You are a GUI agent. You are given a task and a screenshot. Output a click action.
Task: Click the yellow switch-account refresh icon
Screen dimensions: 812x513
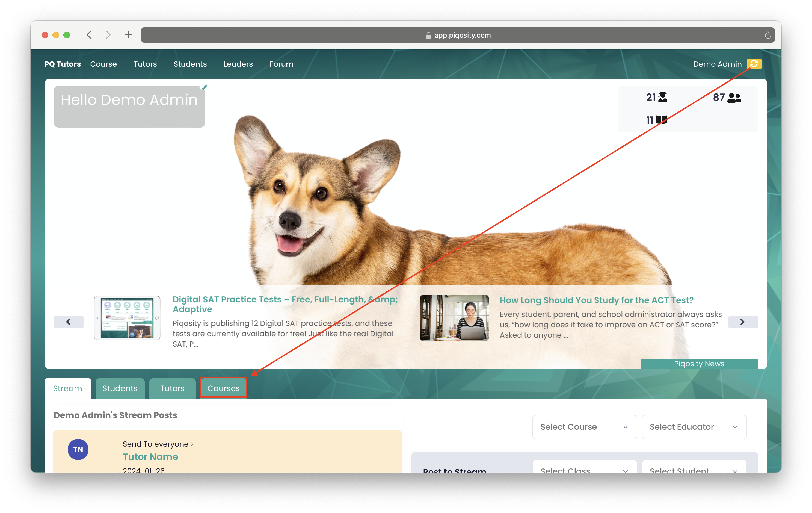coord(754,64)
